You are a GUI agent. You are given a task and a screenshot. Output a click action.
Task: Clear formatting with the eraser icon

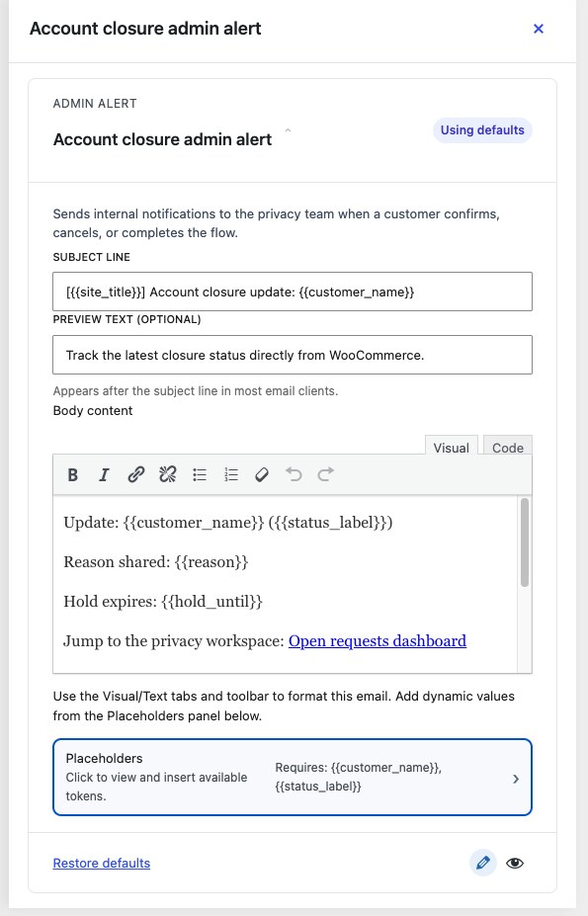coord(262,474)
